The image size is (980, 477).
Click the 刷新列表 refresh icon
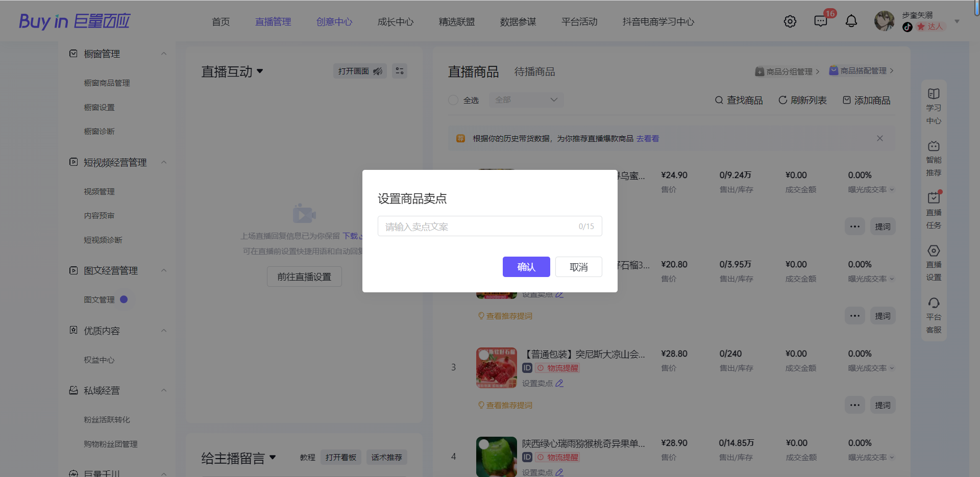pyautogui.click(x=782, y=100)
